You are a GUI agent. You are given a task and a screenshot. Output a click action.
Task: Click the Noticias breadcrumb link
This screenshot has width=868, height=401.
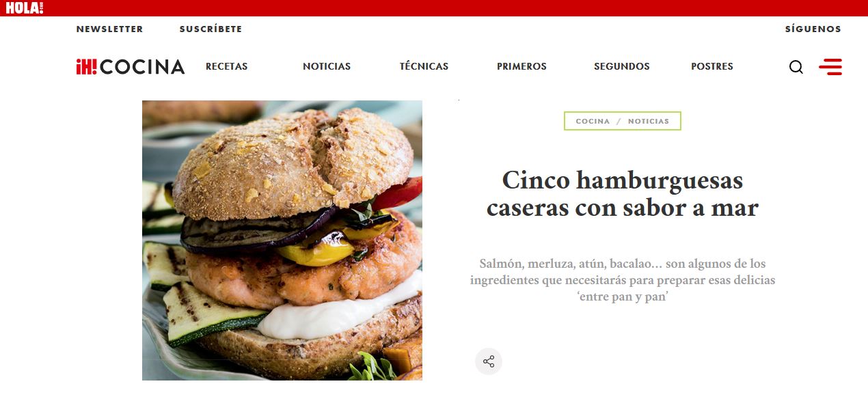[649, 121]
